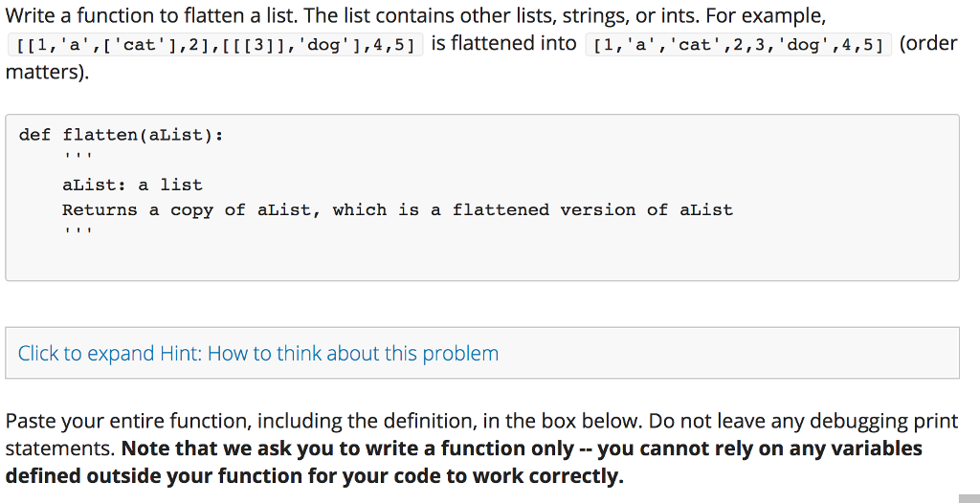Click the bold "you cannot rely on any variables" text
Viewport: 980px width, 503px height.
click(760, 448)
